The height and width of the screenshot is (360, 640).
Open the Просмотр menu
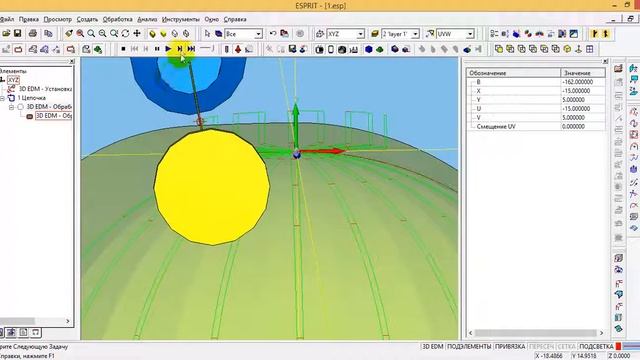tap(58, 19)
